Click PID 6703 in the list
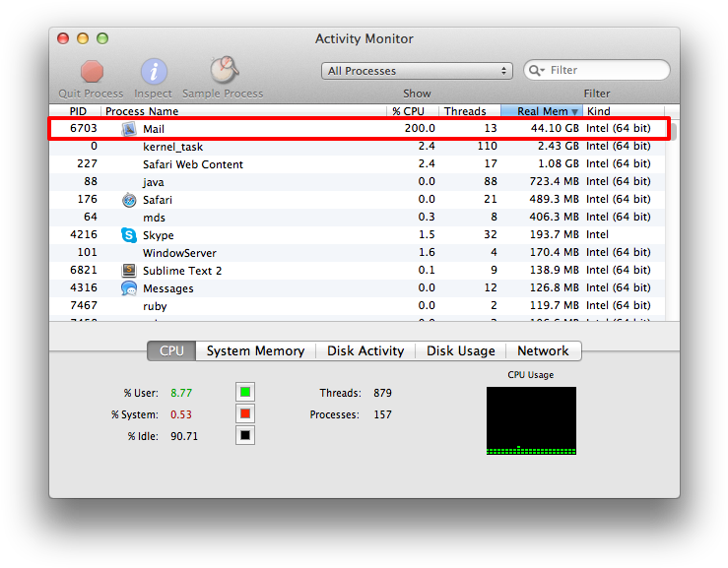Screen dimensions: 728x568 pyautogui.click(x=84, y=128)
